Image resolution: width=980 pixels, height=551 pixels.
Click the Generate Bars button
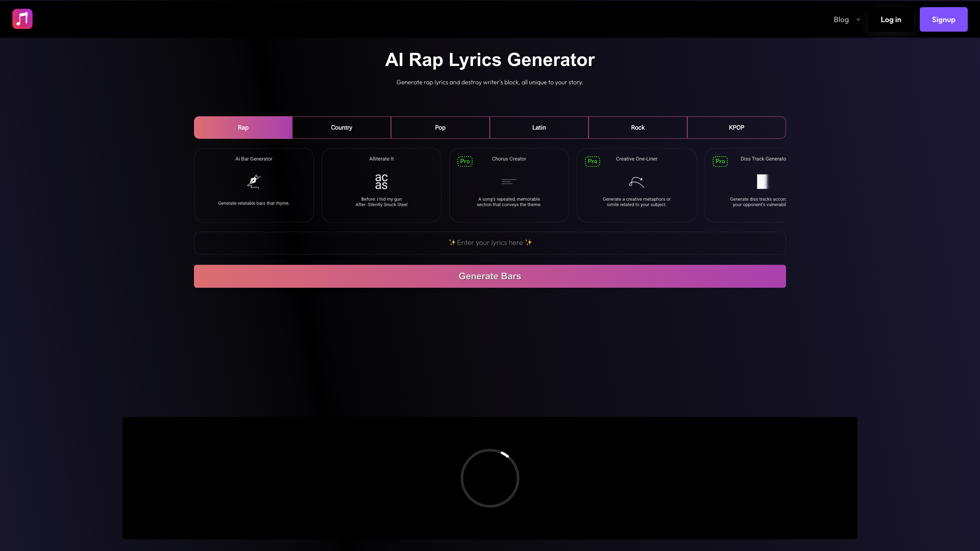pyautogui.click(x=490, y=276)
